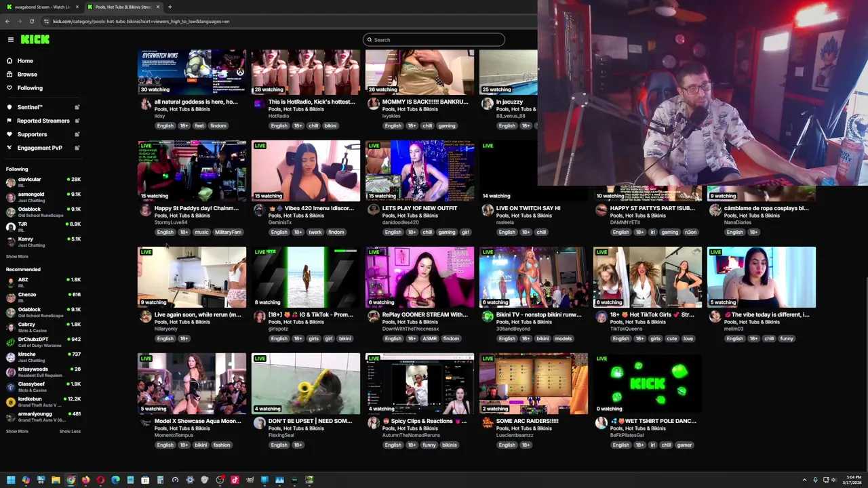Open ABZ channel in Recommended list
Viewport: 868px width, 488px height.
coord(42,282)
